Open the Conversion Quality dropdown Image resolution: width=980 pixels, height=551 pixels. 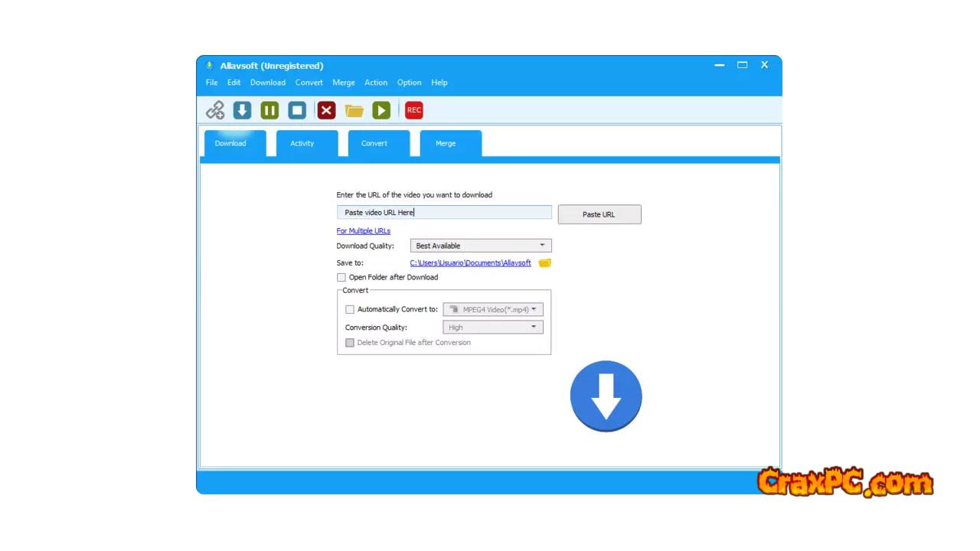click(493, 328)
